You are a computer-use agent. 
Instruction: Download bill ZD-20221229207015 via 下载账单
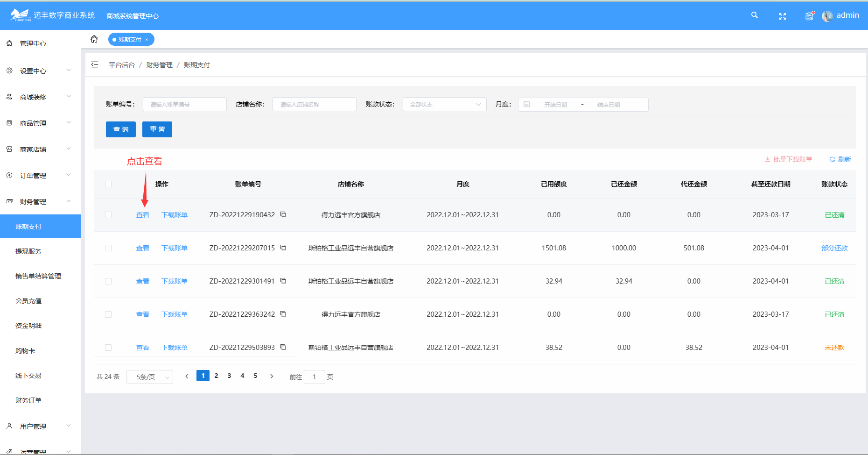pos(175,248)
